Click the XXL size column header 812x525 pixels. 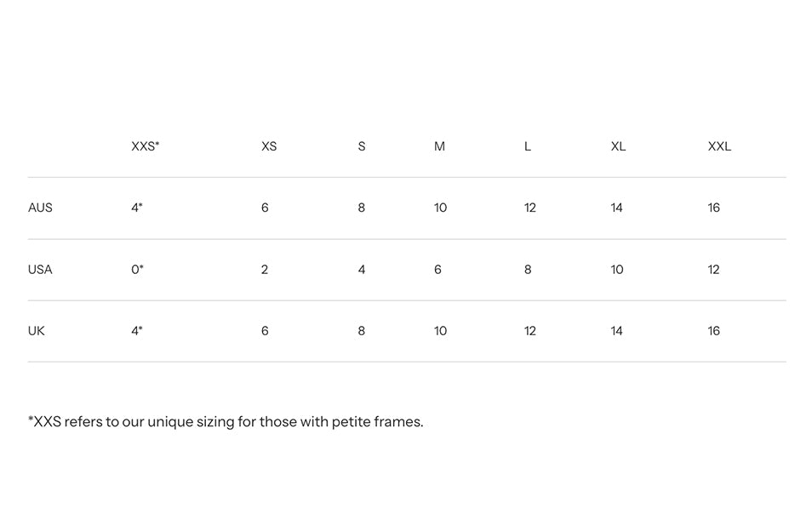pyautogui.click(x=719, y=146)
